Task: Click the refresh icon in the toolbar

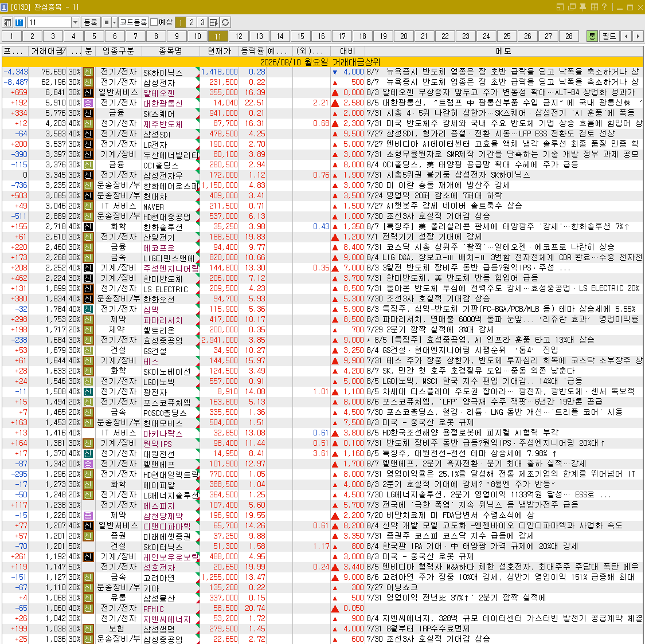Action: (225, 22)
